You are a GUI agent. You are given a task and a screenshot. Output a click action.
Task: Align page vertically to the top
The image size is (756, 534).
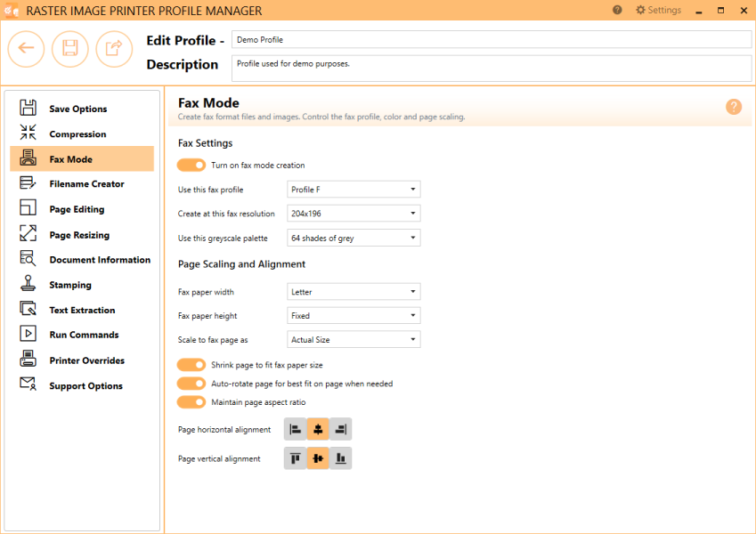pyautogui.click(x=296, y=458)
